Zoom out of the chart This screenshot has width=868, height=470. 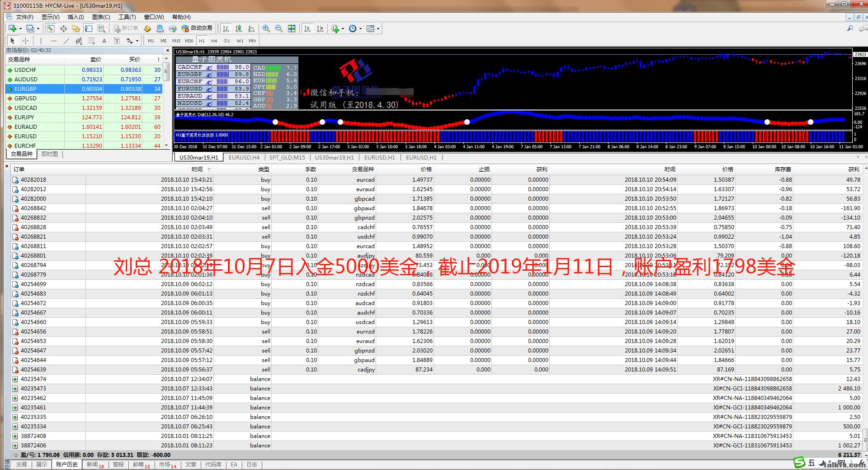(x=279, y=28)
